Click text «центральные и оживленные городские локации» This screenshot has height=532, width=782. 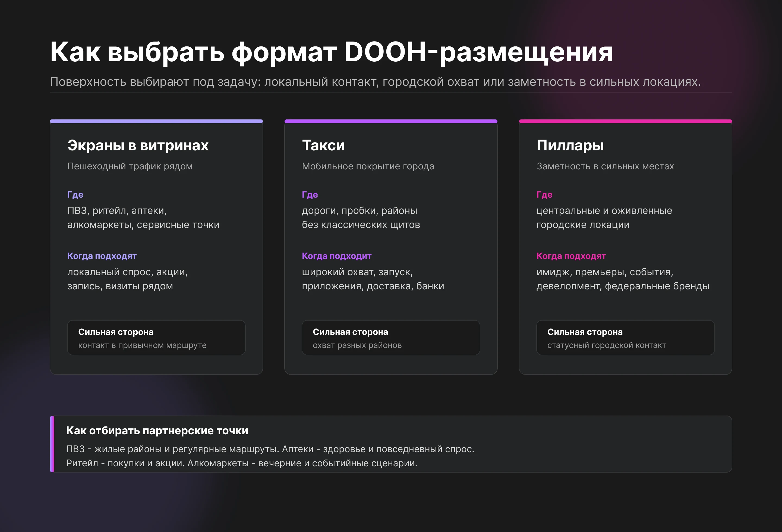[604, 218]
